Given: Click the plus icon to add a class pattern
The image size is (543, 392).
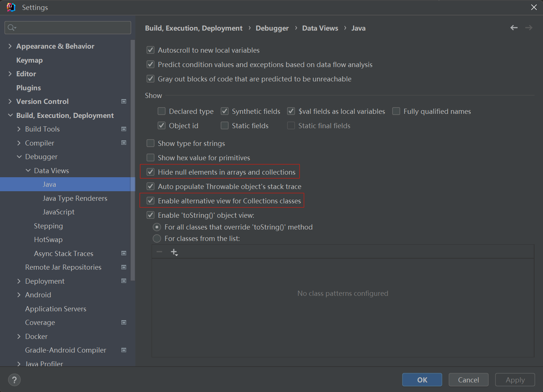Looking at the screenshot, I should (174, 252).
